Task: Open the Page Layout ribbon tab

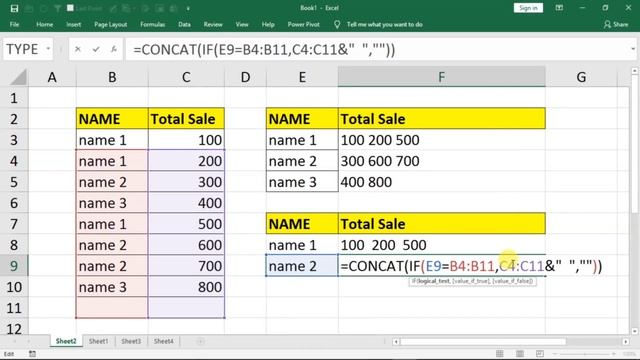Action: (111, 24)
